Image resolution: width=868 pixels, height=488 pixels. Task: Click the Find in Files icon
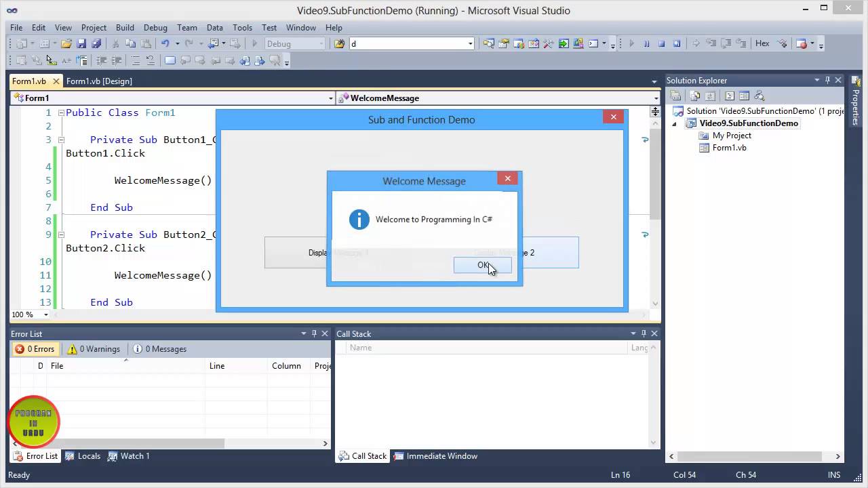click(340, 43)
